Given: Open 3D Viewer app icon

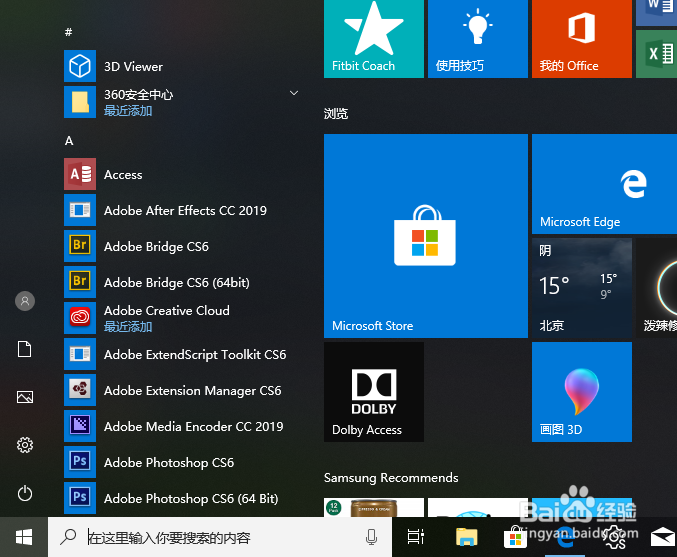Looking at the screenshot, I should click(x=80, y=66).
